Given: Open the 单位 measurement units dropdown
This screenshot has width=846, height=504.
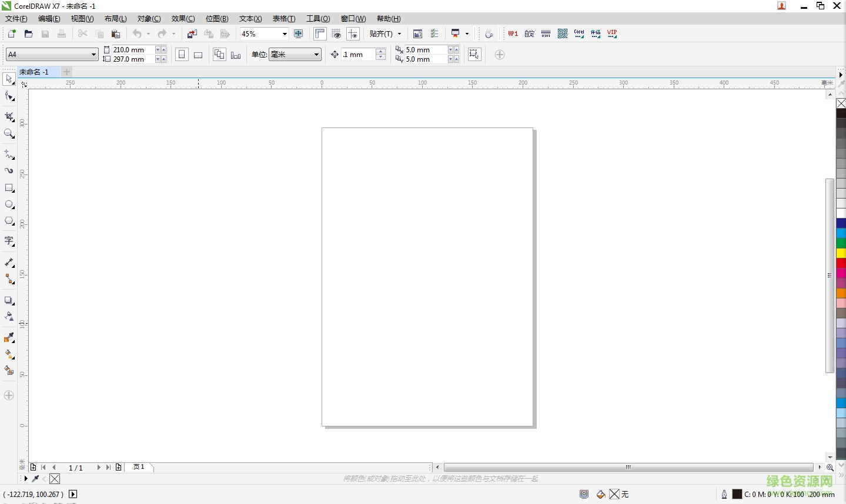Looking at the screenshot, I should click(x=316, y=54).
